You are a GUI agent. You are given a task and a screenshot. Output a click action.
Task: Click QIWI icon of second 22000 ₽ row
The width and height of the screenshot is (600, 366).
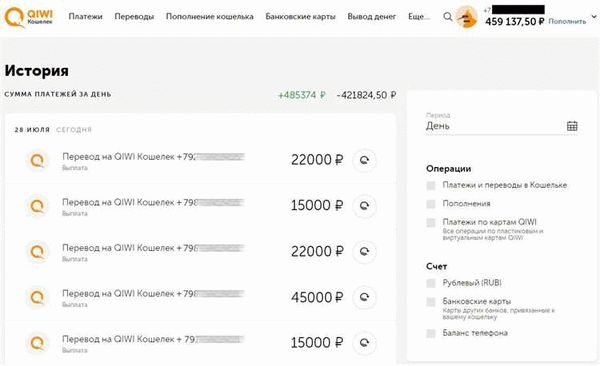click(x=37, y=252)
